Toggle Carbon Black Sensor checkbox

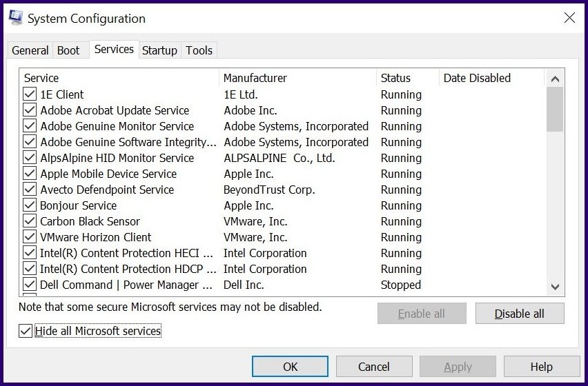tap(29, 221)
